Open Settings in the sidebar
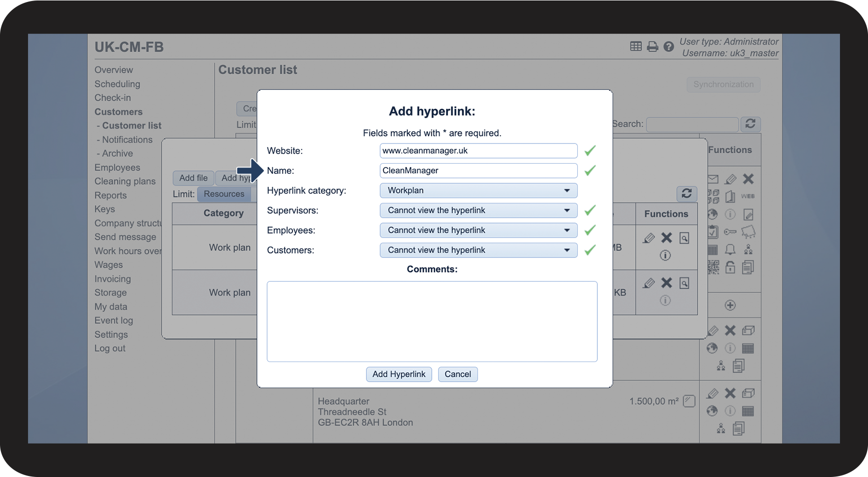 click(111, 335)
